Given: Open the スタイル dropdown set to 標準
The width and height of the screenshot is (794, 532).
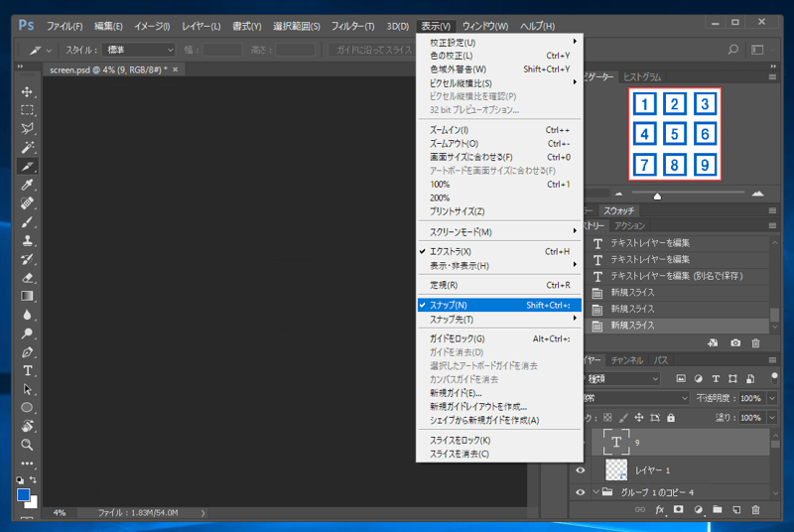Looking at the screenshot, I should [x=140, y=49].
